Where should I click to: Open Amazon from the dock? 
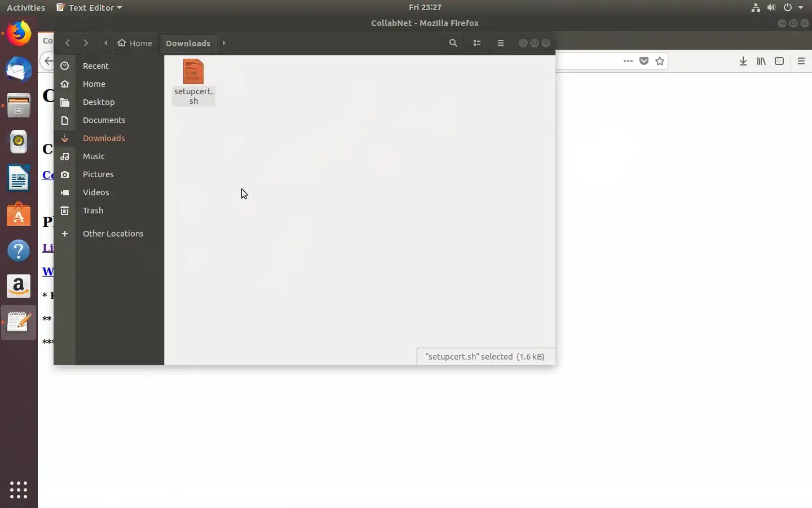(19, 287)
